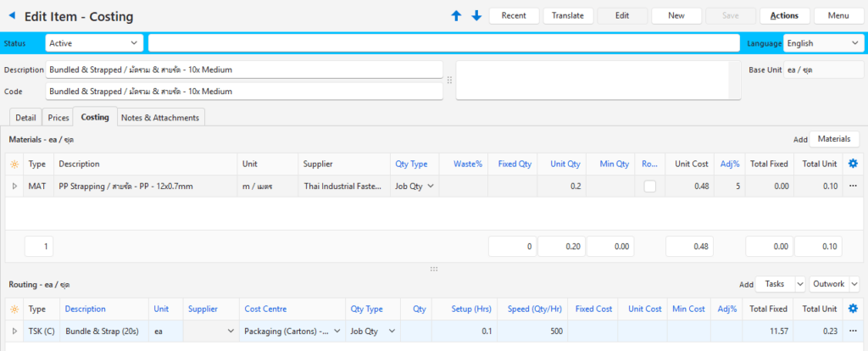Open Qty Type dropdown for PP Strapping

415,186
